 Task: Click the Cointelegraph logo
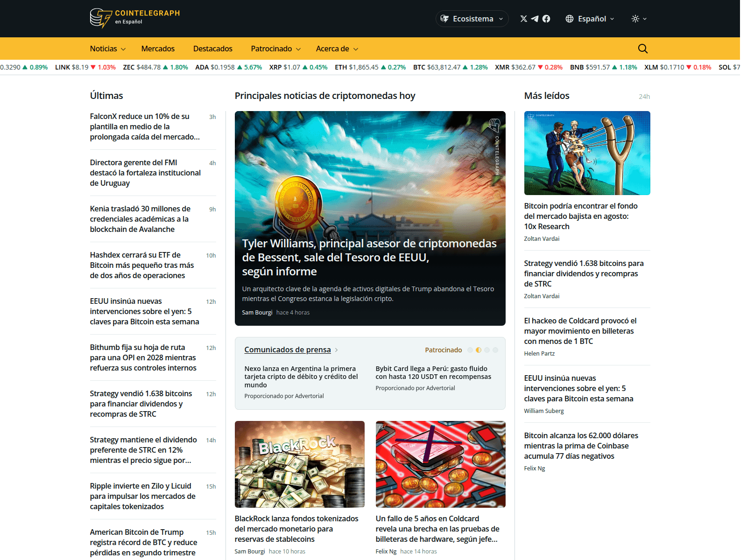(135, 18)
